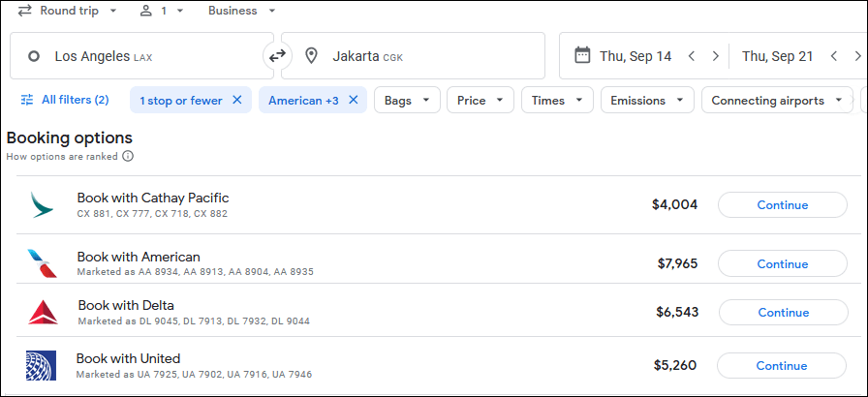Click the $4,004 price
Viewport: 868px width, 397px height.
pyautogui.click(x=674, y=205)
